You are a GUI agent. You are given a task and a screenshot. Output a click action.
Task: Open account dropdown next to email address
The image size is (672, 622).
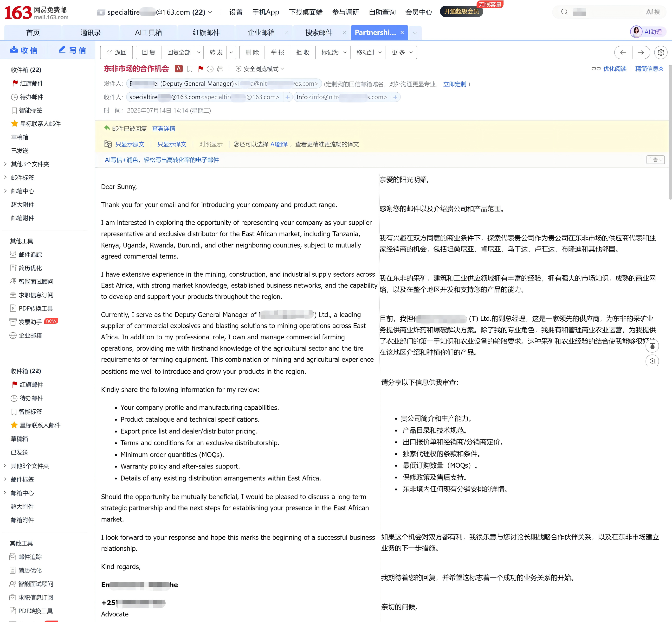tap(210, 12)
